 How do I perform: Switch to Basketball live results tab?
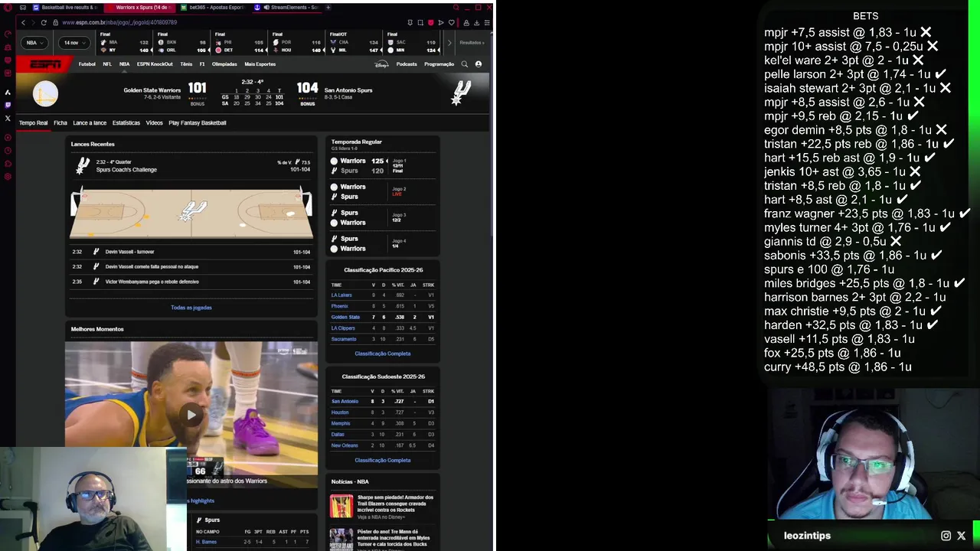(65, 8)
